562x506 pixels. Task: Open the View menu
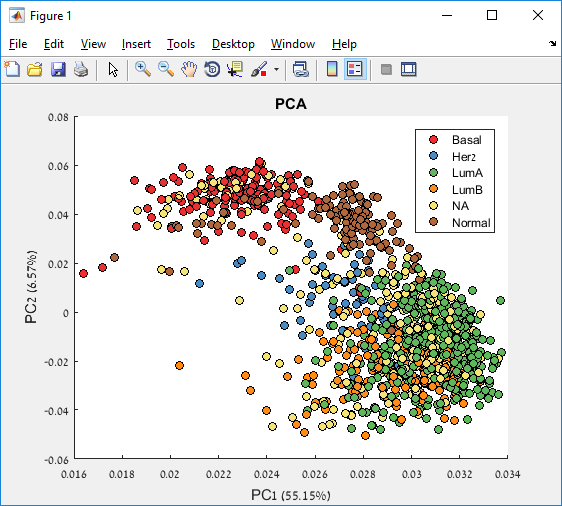pos(93,44)
